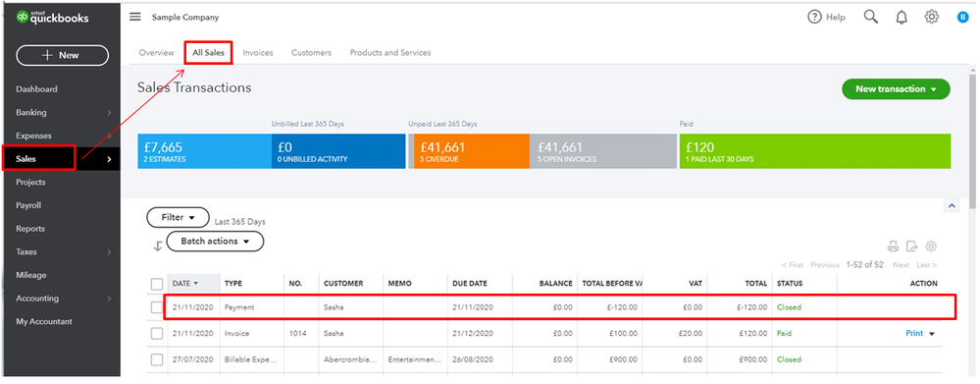This screenshot has width=980, height=384.
Task: Toggle the hamburger navigation menu icon
Action: click(x=135, y=17)
